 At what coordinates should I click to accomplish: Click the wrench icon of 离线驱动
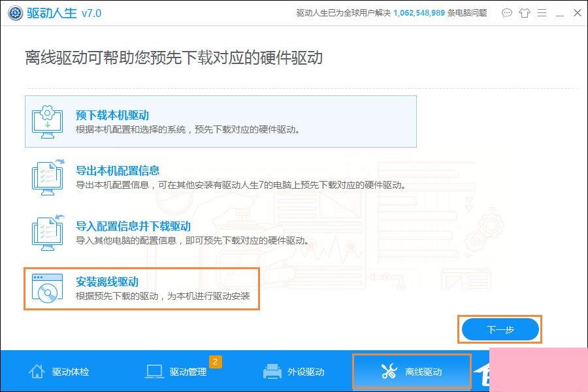click(x=389, y=371)
